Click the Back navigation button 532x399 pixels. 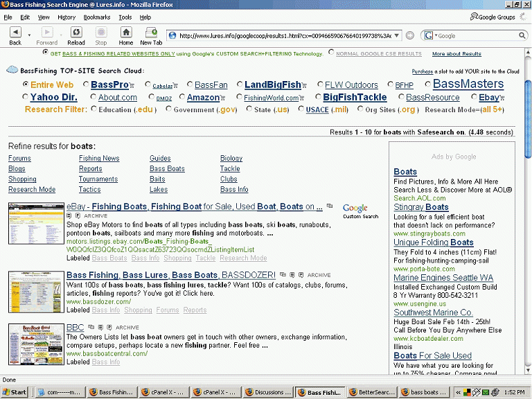pyautogui.click(x=15, y=34)
